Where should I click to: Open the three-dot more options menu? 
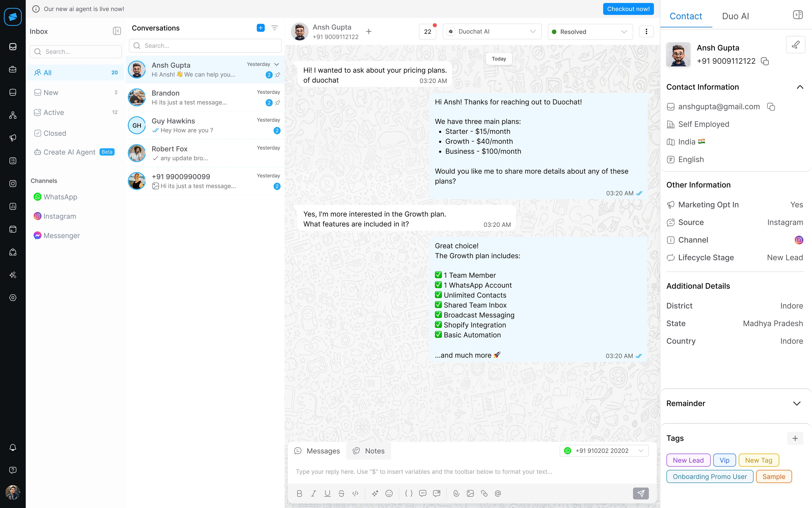646,32
